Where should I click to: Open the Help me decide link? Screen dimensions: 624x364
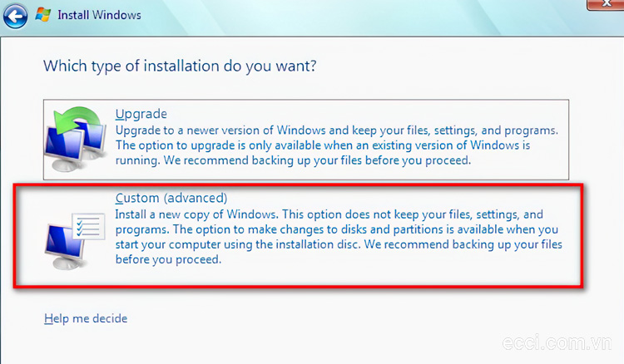point(86,318)
